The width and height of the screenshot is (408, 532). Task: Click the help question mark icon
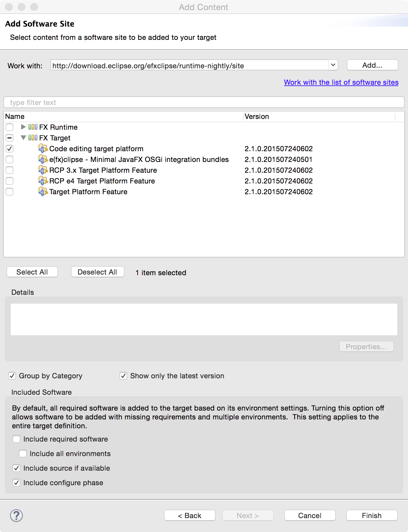16,515
